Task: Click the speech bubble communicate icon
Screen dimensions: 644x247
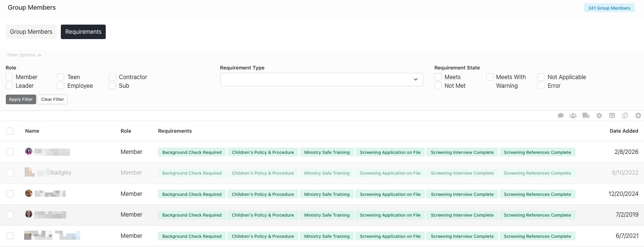Action: point(560,116)
